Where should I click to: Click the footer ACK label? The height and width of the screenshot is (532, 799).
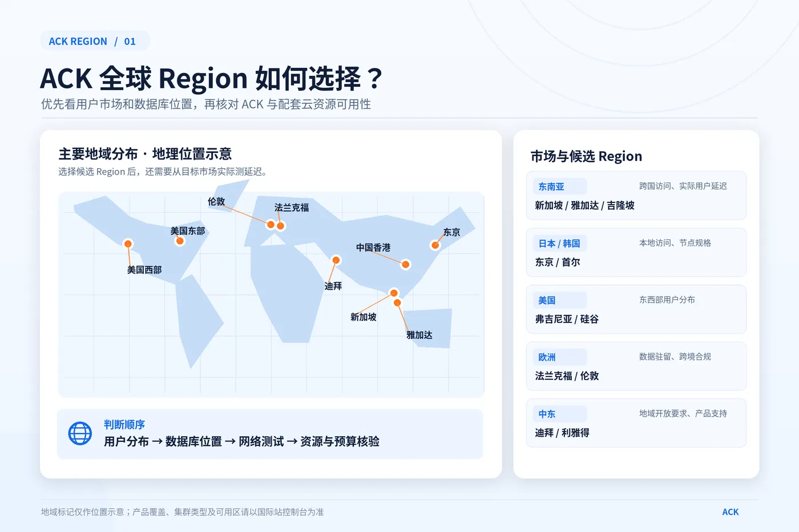[x=731, y=512]
